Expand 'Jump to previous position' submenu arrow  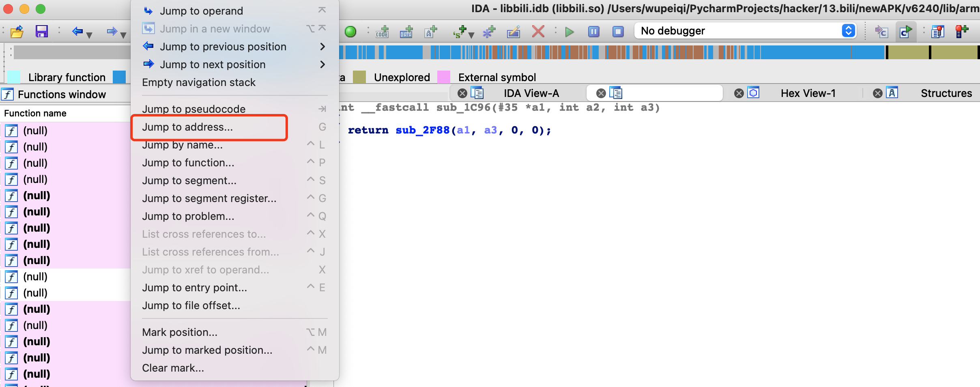click(322, 47)
